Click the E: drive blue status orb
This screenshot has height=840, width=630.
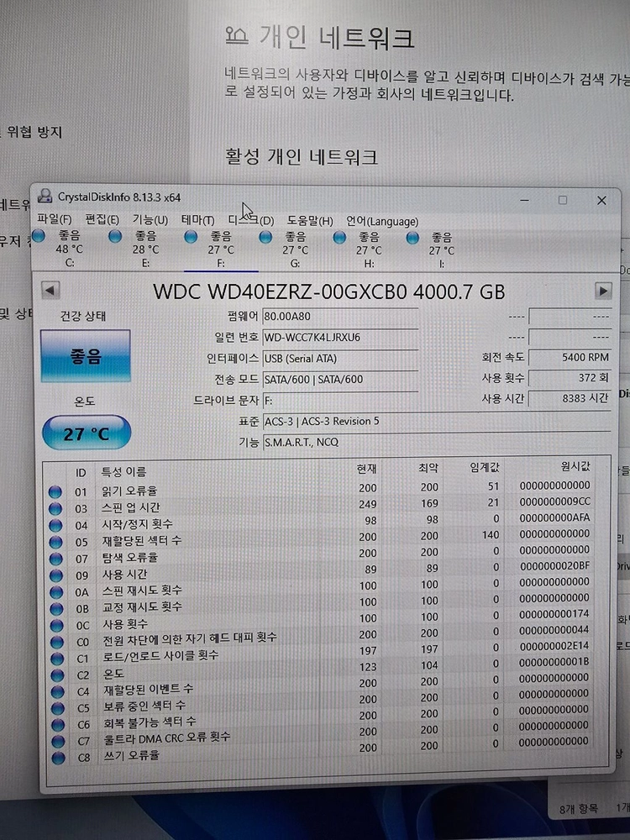114,236
